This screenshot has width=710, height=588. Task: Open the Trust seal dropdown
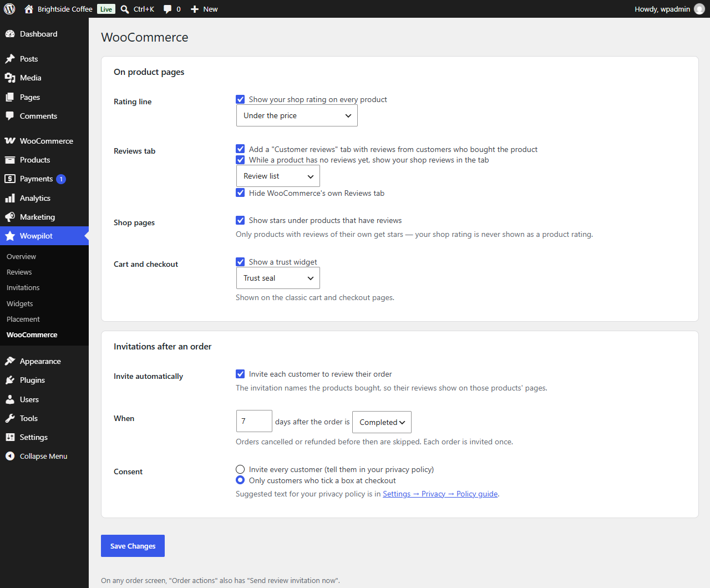[278, 278]
